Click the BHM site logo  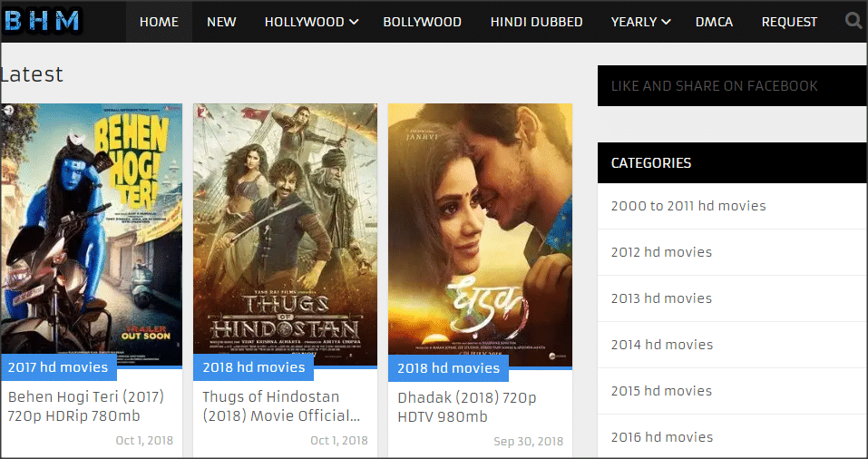point(43,21)
